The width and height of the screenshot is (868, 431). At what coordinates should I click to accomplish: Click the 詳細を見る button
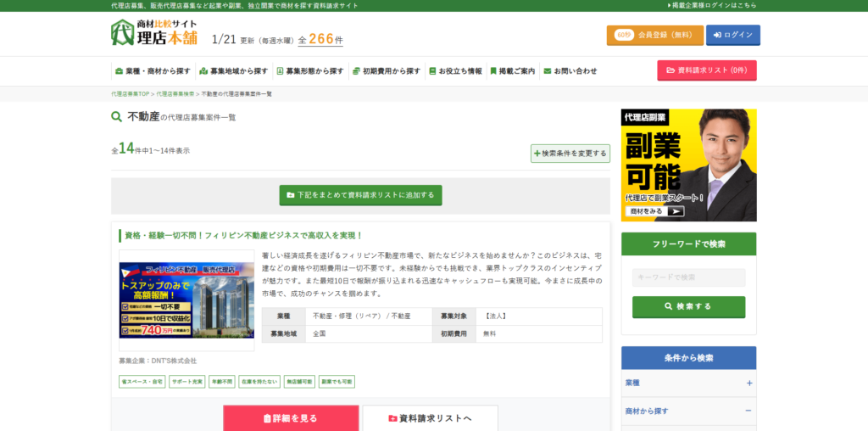291,418
